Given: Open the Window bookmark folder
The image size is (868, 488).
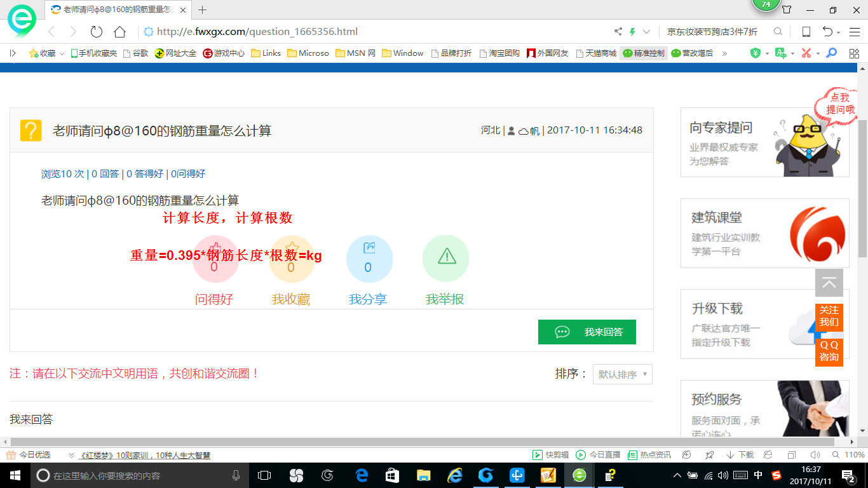Looking at the screenshot, I should coord(403,53).
